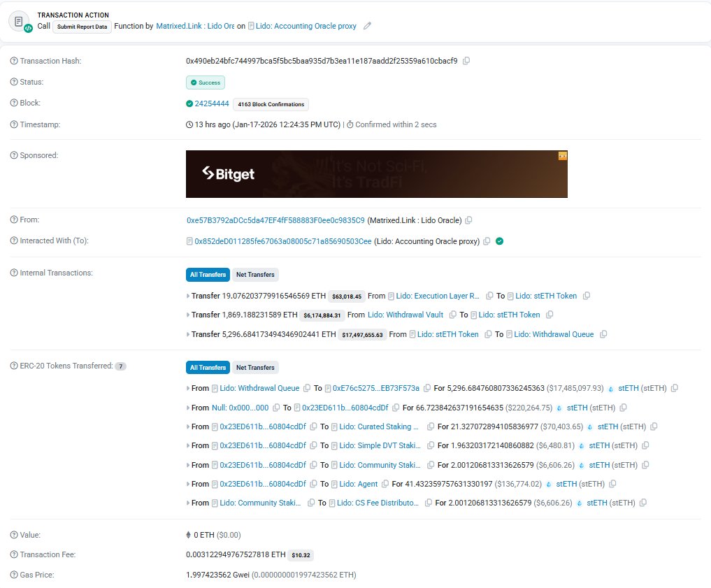Screen dimensions: 711x588
Task: Select Net Transfers in Internal Transactions
Action: 255,275
